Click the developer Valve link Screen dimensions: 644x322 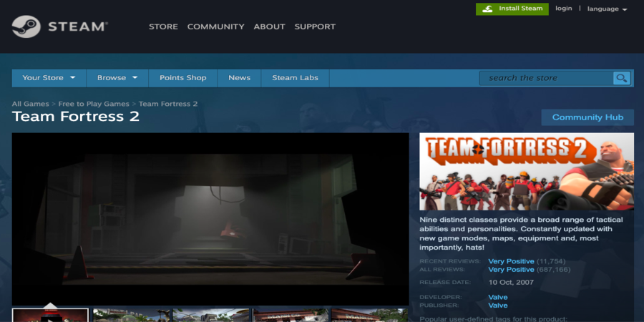pyautogui.click(x=498, y=297)
